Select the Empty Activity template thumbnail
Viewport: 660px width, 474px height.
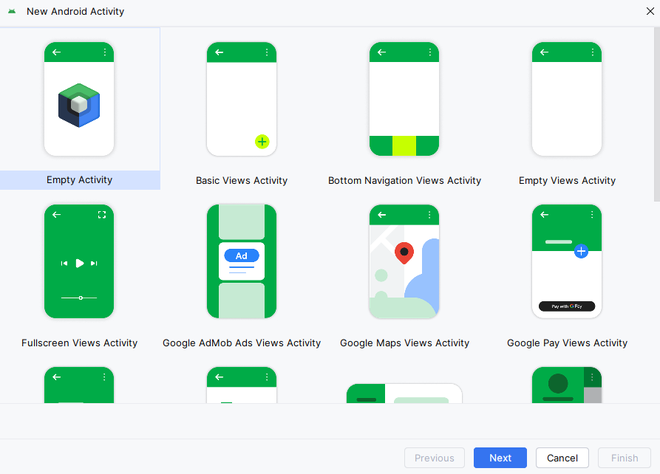tap(79, 99)
